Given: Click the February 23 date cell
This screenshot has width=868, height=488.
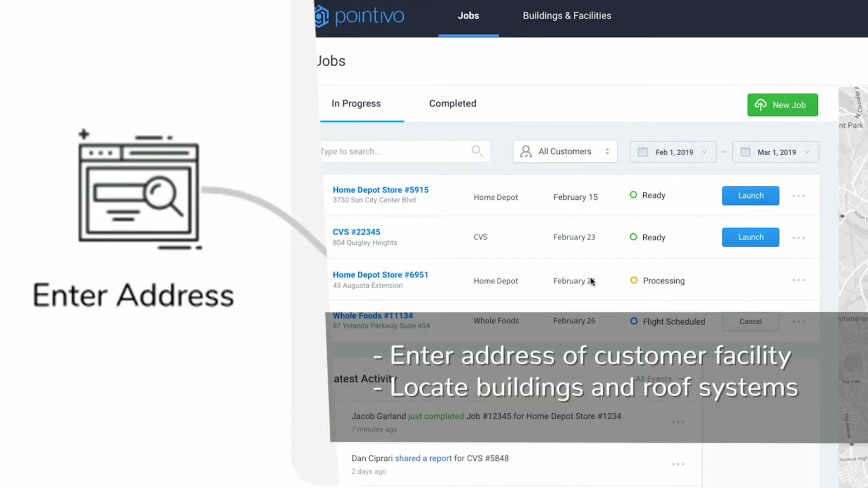Looking at the screenshot, I should [574, 237].
